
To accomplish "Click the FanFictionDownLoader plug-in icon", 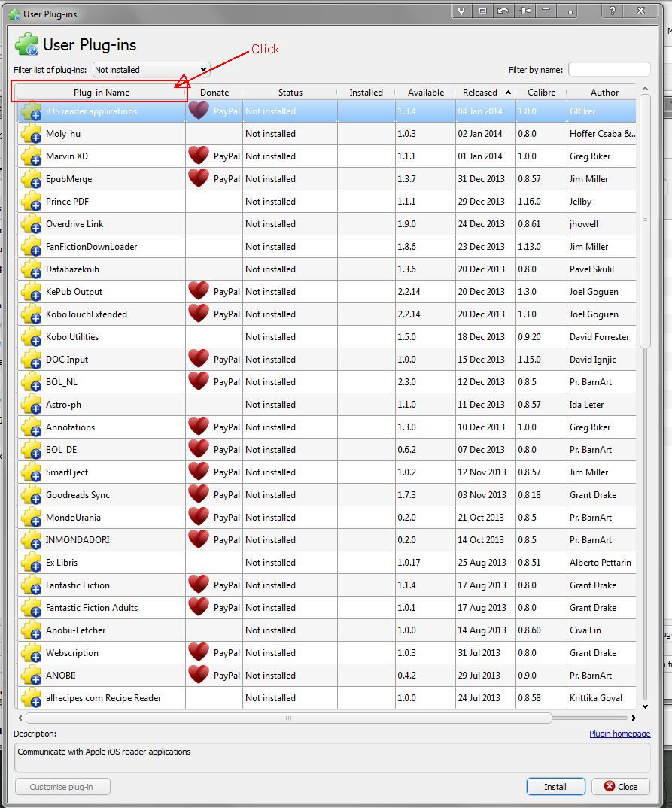I will coord(32,246).
